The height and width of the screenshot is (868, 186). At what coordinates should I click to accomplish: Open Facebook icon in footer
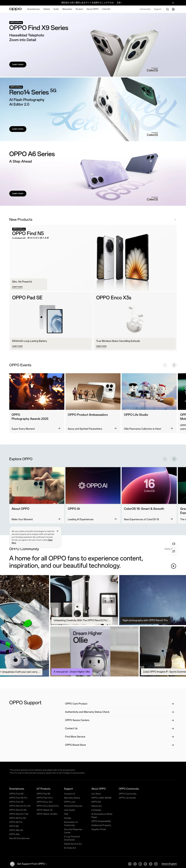130,864
